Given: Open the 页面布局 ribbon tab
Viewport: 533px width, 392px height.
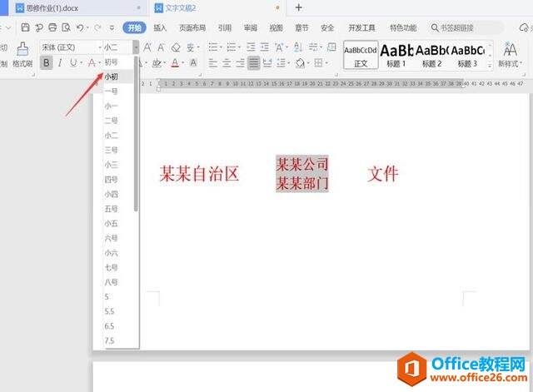Looking at the screenshot, I should click(192, 27).
